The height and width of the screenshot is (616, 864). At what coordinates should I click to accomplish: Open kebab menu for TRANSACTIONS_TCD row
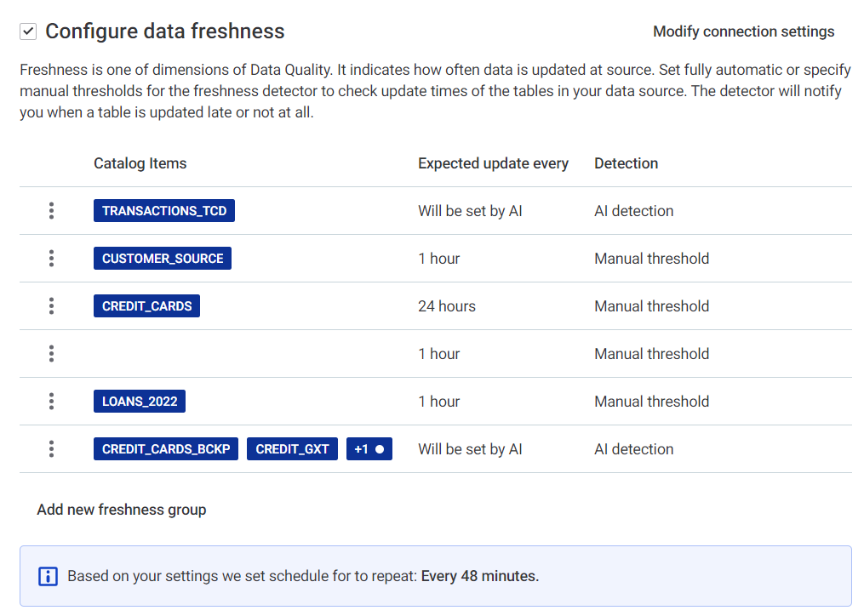52,211
